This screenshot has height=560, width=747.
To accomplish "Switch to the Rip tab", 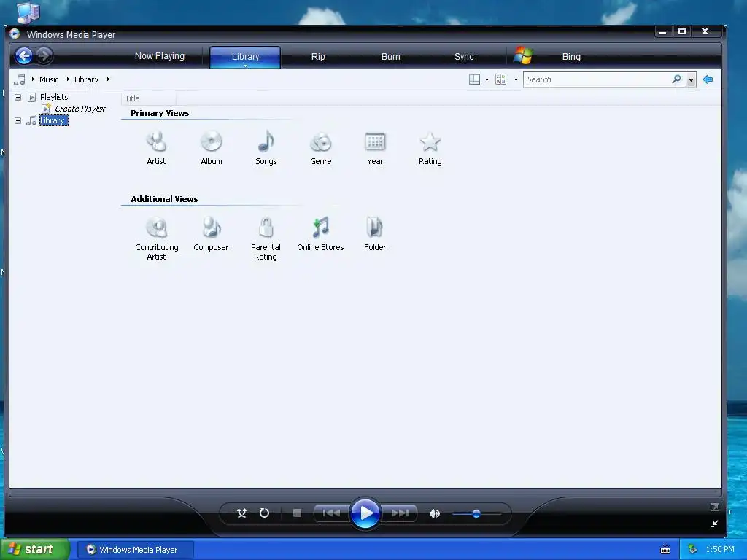I will (x=318, y=57).
